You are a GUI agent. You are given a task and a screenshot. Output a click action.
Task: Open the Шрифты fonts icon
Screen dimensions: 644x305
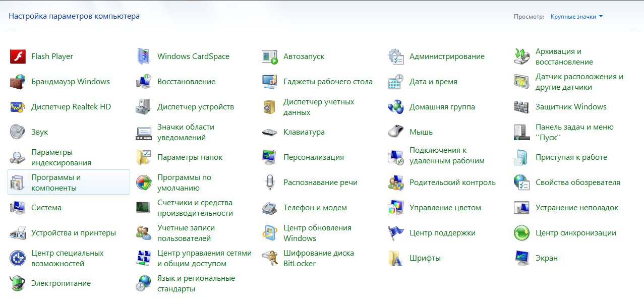pyautogui.click(x=396, y=258)
